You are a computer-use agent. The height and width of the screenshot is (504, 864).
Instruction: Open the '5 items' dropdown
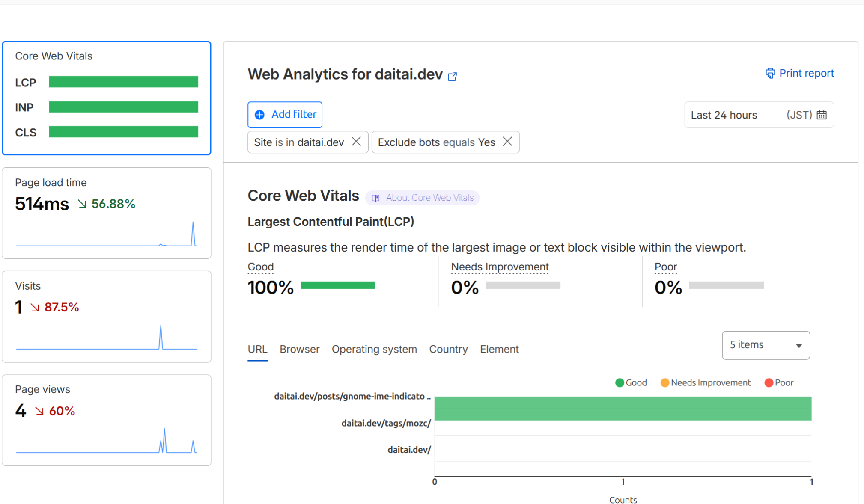pos(766,345)
